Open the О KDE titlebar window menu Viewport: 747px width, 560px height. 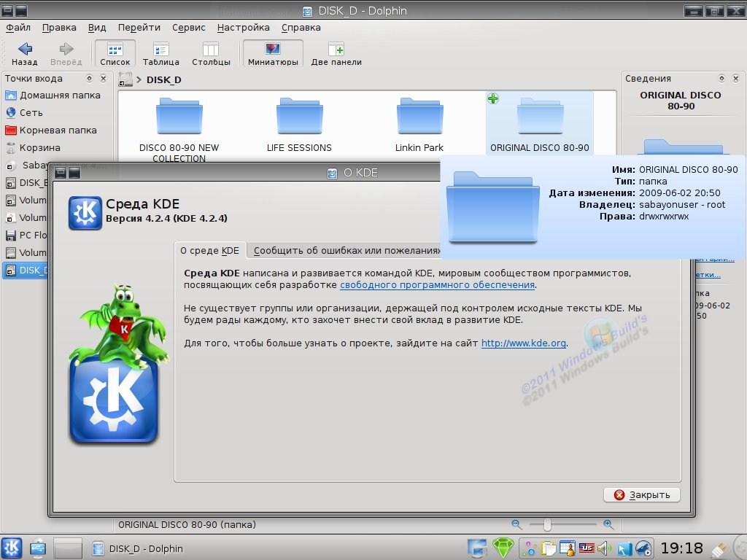click(61, 172)
